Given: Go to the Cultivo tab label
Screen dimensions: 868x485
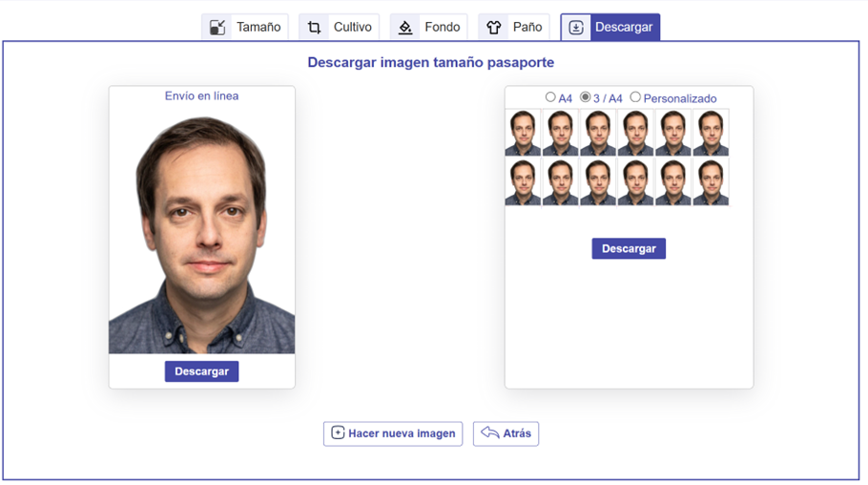Looking at the screenshot, I should pos(352,27).
